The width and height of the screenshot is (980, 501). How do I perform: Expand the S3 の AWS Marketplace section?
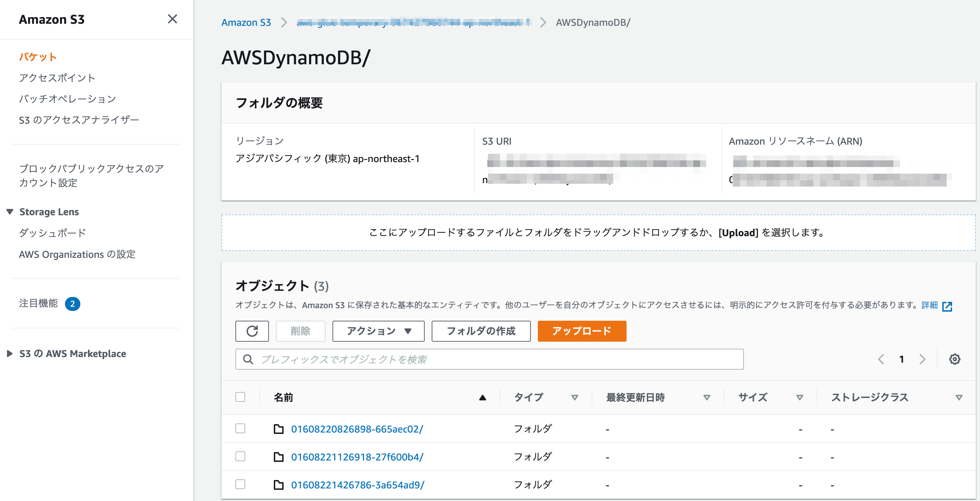click(10, 354)
